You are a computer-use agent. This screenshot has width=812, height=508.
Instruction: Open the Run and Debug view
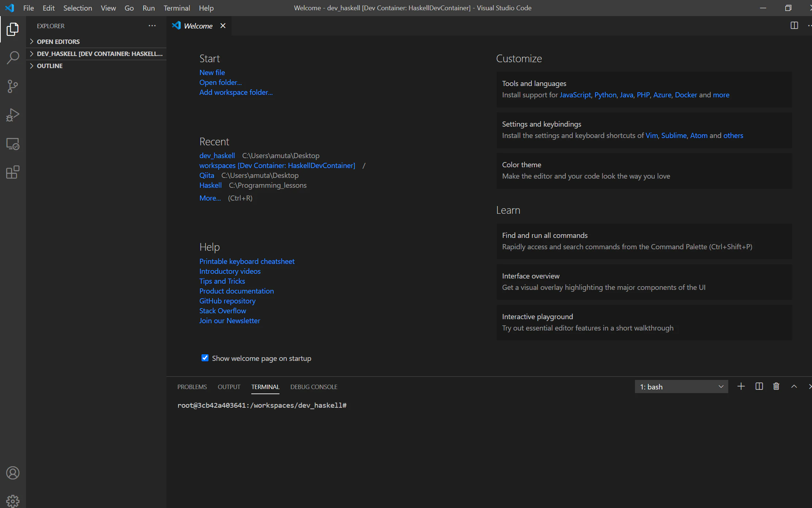click(x=13, y=115)
